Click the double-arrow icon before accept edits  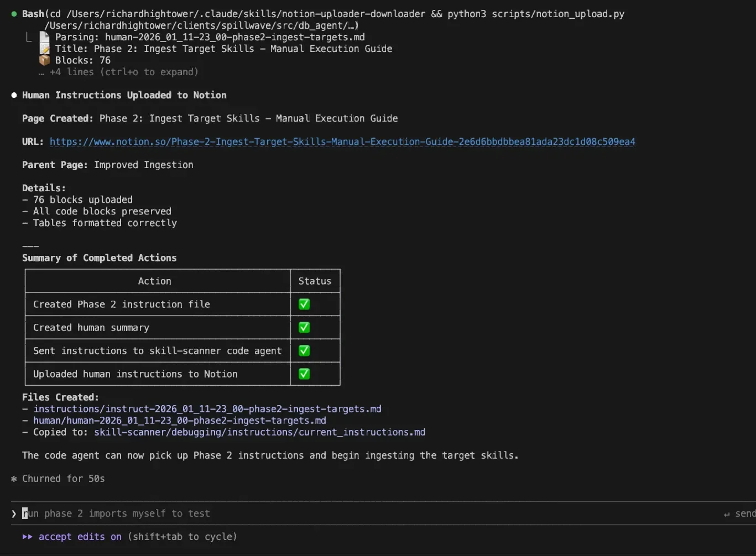[27, 536]
